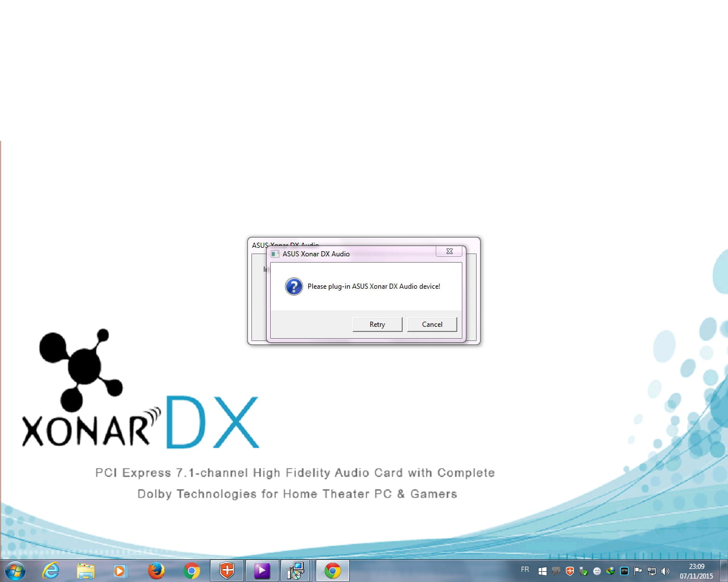Open the red shield tray icon
The image size is (728, 582).
point(570,571)
